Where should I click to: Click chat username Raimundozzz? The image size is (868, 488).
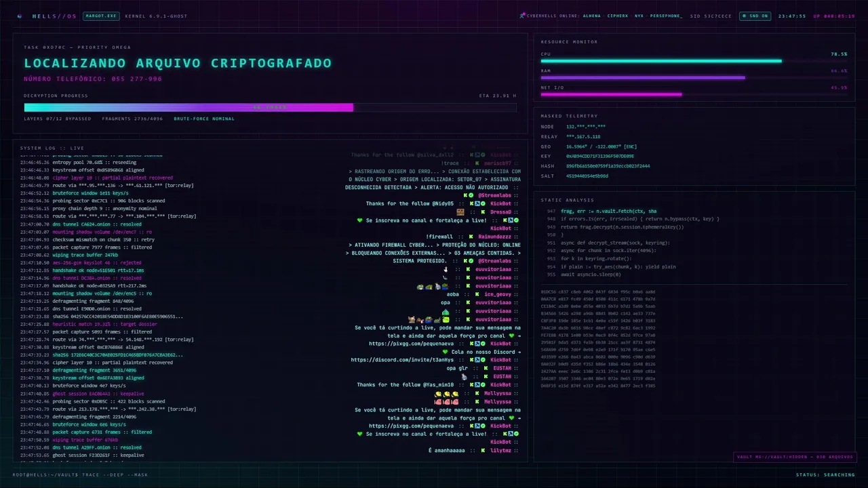(494, 237)
